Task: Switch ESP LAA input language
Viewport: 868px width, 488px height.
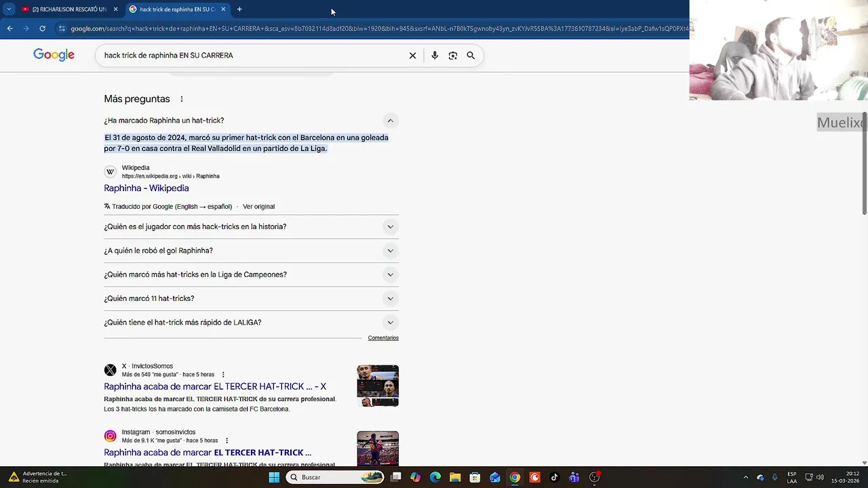Action: 792,477
